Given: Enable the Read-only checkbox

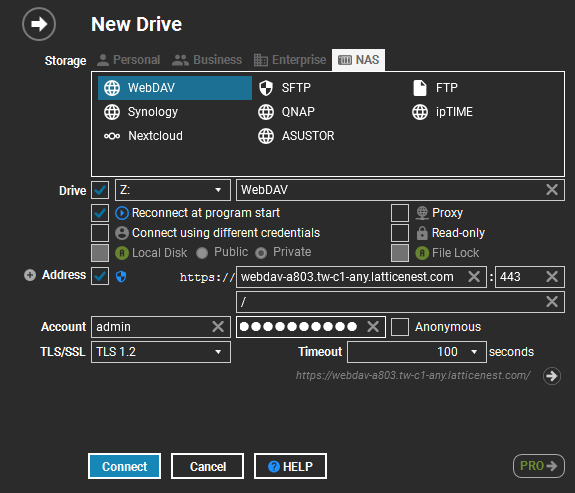Looking at the screenshot, I should coord(400,233).
